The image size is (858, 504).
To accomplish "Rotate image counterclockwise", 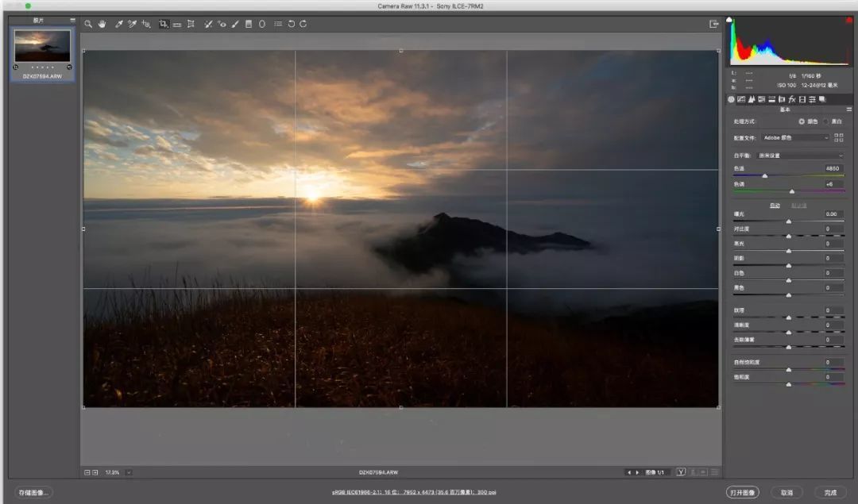I will pyautogui.click(x=291, y=24).
